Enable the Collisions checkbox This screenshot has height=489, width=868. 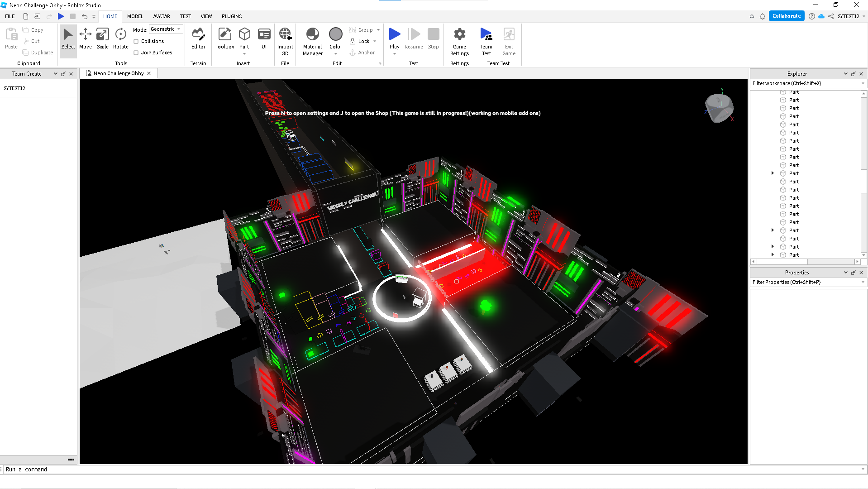pos(136,41)
